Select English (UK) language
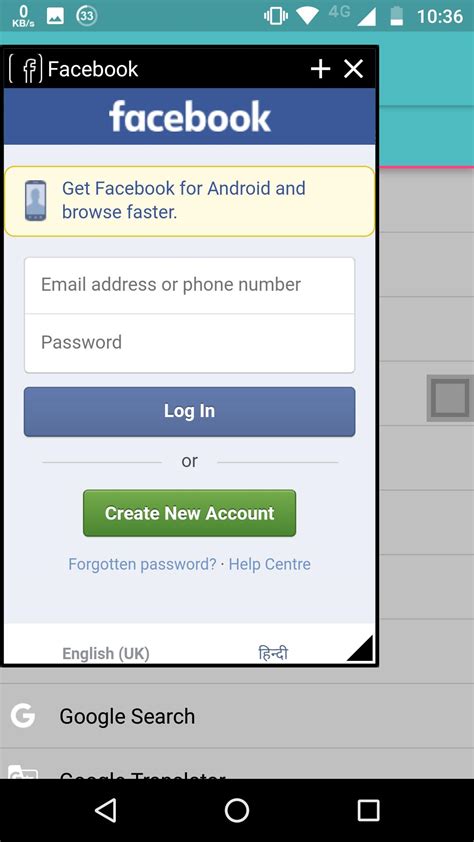The height and width of the screenshot is (842, 474). (x=106, y=654)
